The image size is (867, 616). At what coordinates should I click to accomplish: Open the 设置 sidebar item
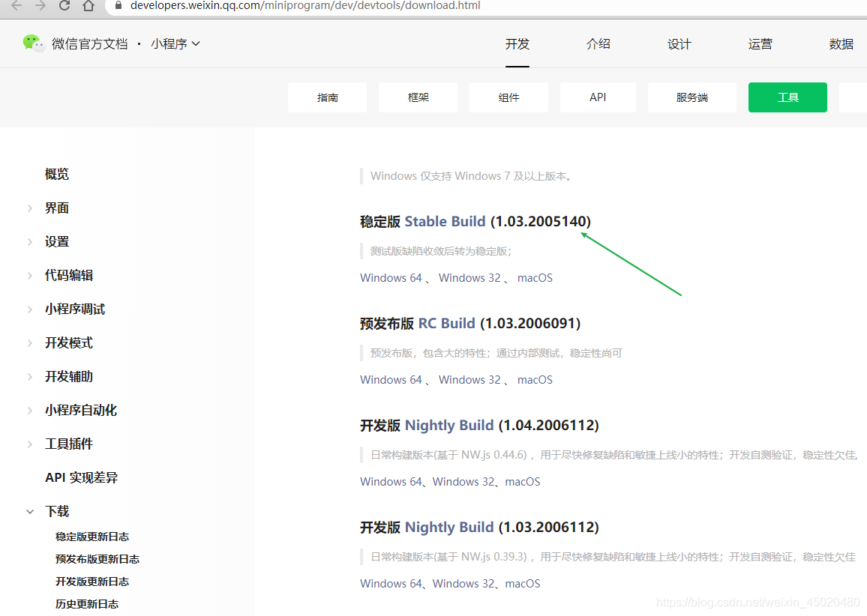[57, 242]
